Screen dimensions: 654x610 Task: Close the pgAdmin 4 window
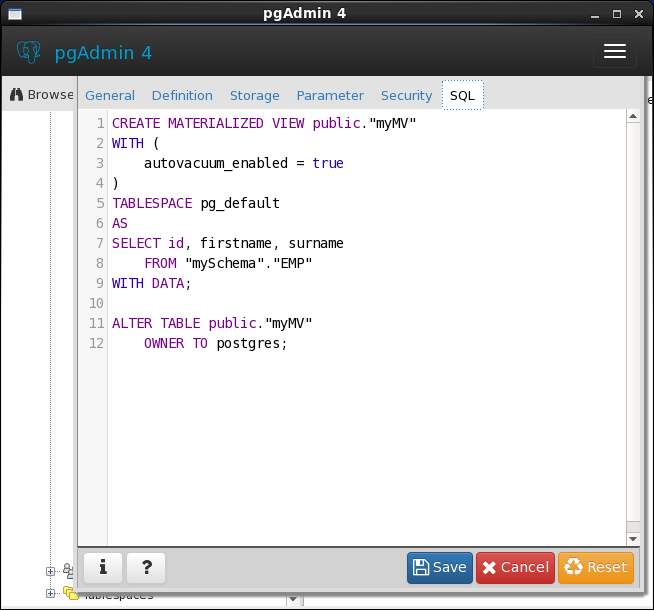click(639, 15)
